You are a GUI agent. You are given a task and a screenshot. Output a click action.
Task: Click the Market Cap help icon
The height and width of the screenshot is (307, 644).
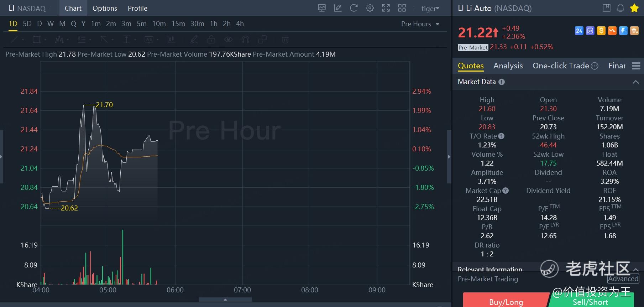[506, 191]
